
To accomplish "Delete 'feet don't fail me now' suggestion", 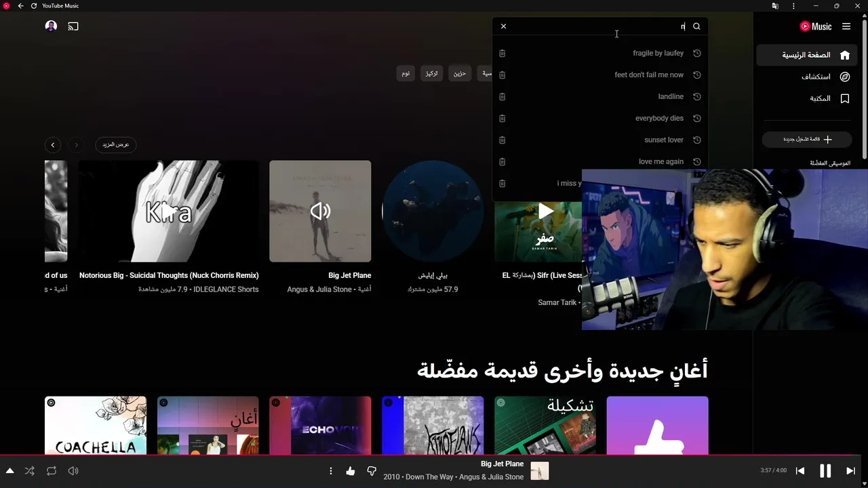I will coord(502,75).
